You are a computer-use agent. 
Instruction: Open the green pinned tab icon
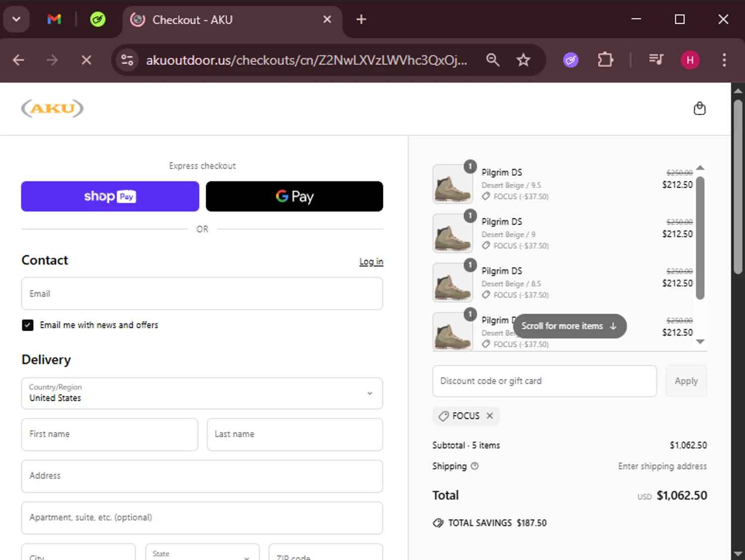(98, 19)
